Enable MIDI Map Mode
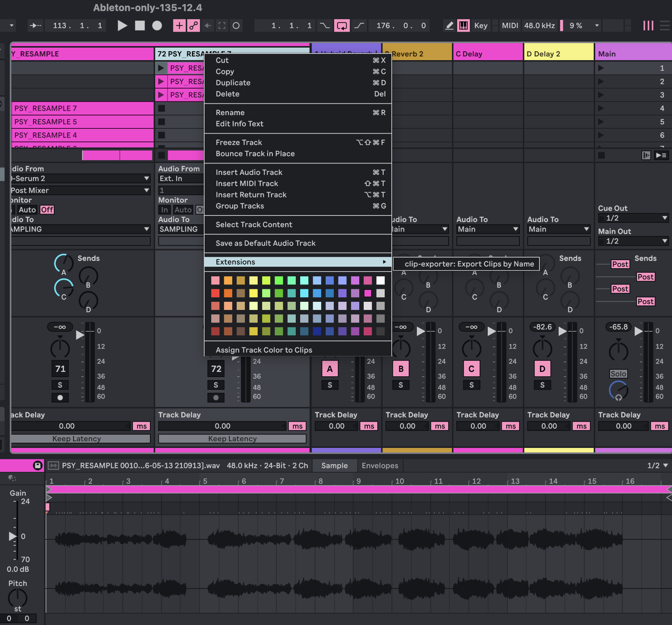The image size is (672, 625). coord(510,25)
